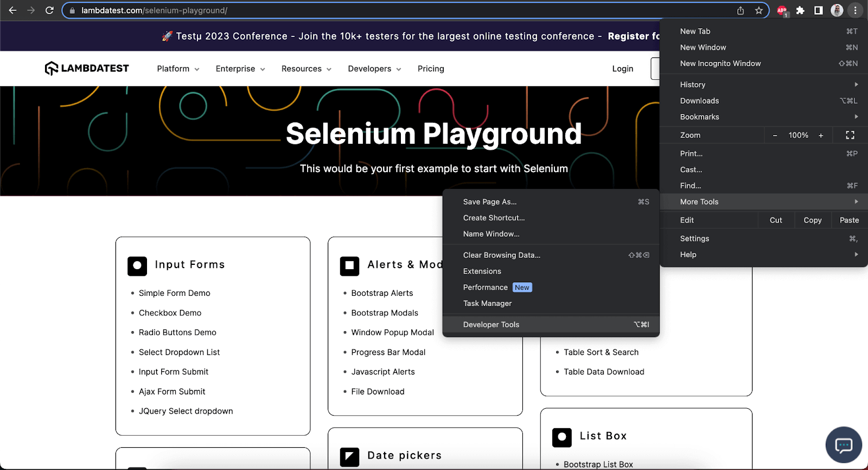Select New Window menu item
Screen dimensions: 868x470
(764, 48)
